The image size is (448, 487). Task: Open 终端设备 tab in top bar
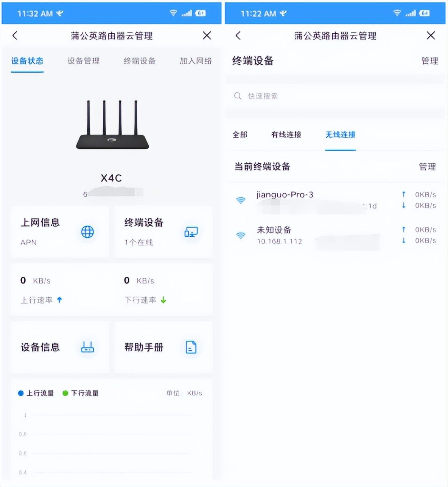(140, 61)
